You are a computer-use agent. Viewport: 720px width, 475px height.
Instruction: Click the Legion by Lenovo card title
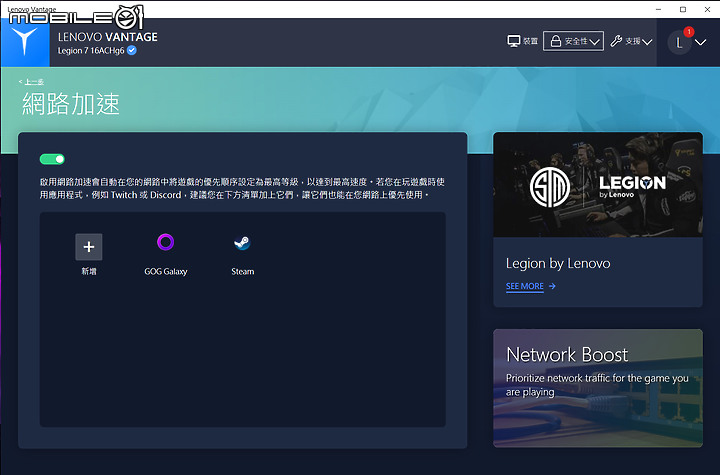[x=558, y=263]
